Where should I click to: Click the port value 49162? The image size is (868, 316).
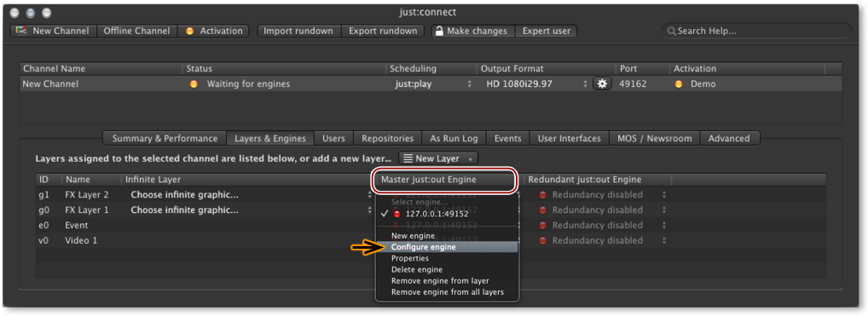click(632, 84)
